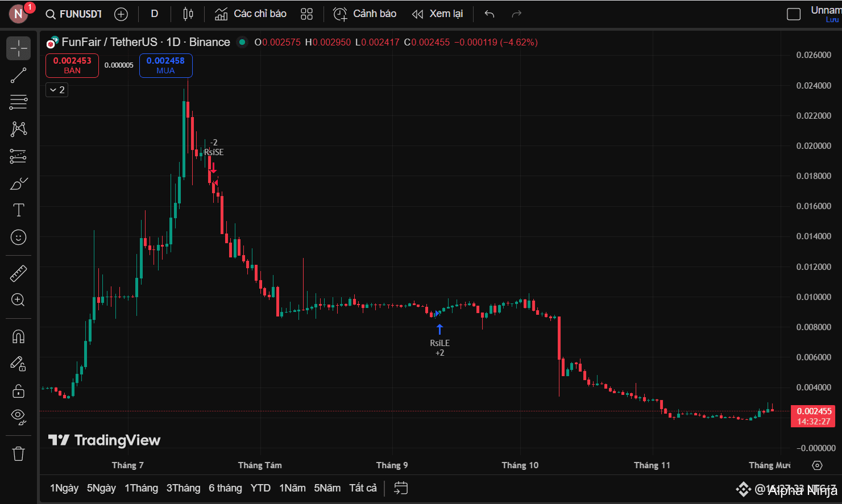Open the emoji icons tool
Viewport: 842px width, 504px height.
tap(19, 237)
